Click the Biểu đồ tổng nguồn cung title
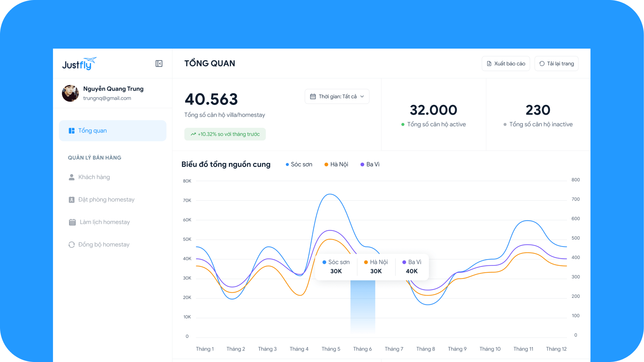 click(226, 164)
